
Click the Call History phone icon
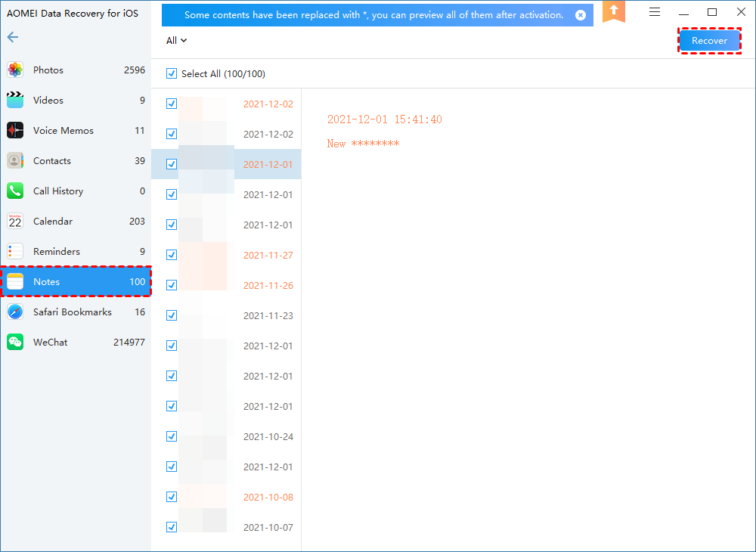tap(15, 191)
